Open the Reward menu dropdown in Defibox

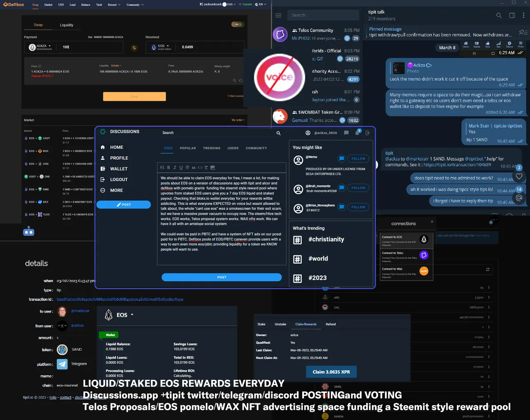point(114,5)
